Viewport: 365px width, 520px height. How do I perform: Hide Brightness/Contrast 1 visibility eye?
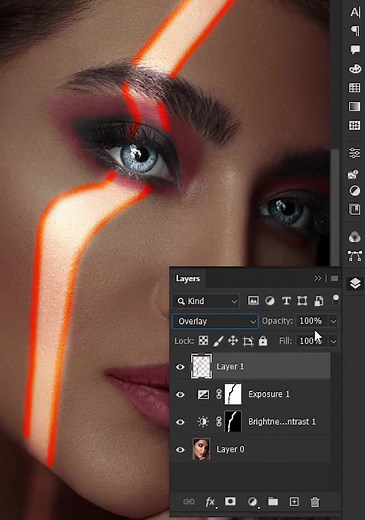(180, 422)
